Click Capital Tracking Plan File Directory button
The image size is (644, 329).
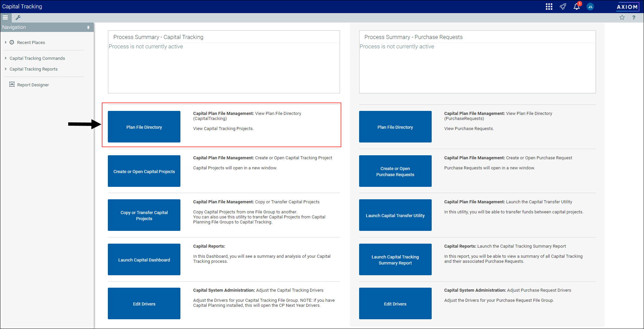144,127
